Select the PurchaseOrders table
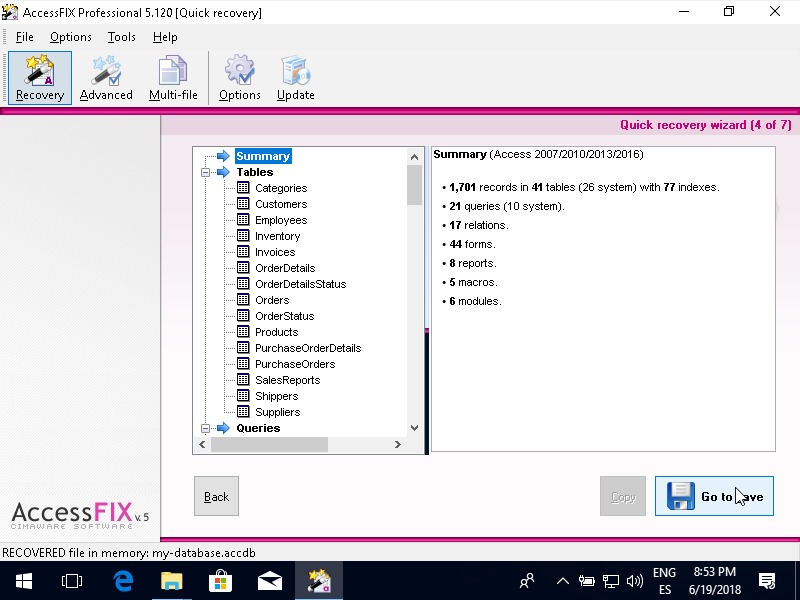Viewport: 800px width, 600px height. [x=294, y=364]
